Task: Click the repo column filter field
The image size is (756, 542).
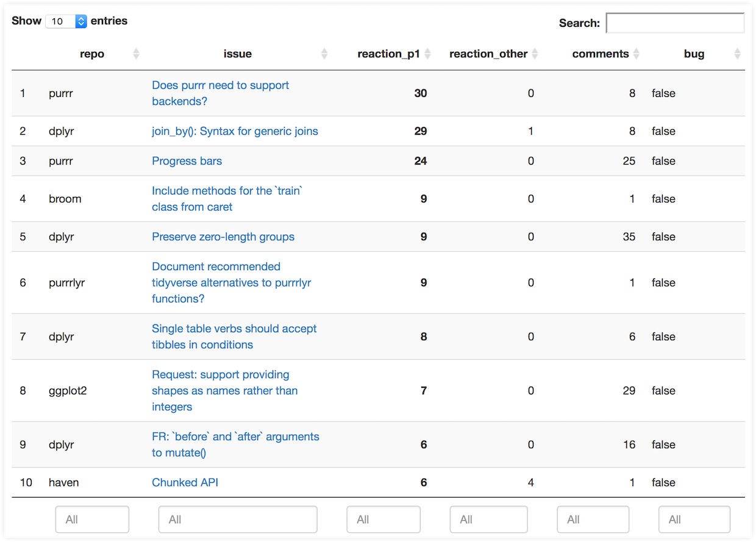Action: (x=92, y=519)
